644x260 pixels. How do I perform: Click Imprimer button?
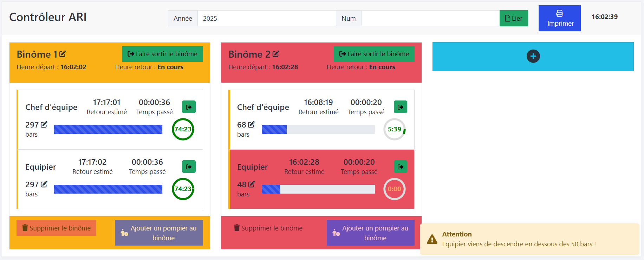coord(560,18)
